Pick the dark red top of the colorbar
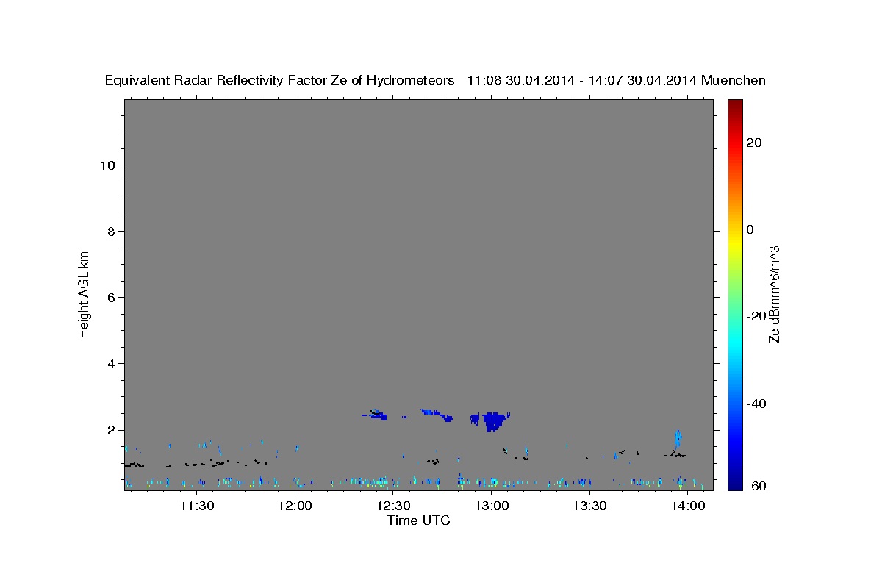 click(x=734, y=105)
